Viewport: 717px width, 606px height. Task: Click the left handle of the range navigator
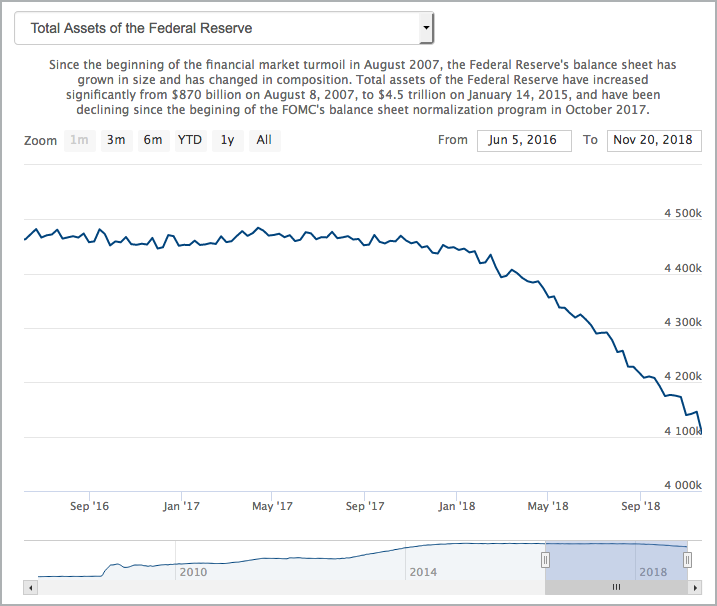pos(545,560)
